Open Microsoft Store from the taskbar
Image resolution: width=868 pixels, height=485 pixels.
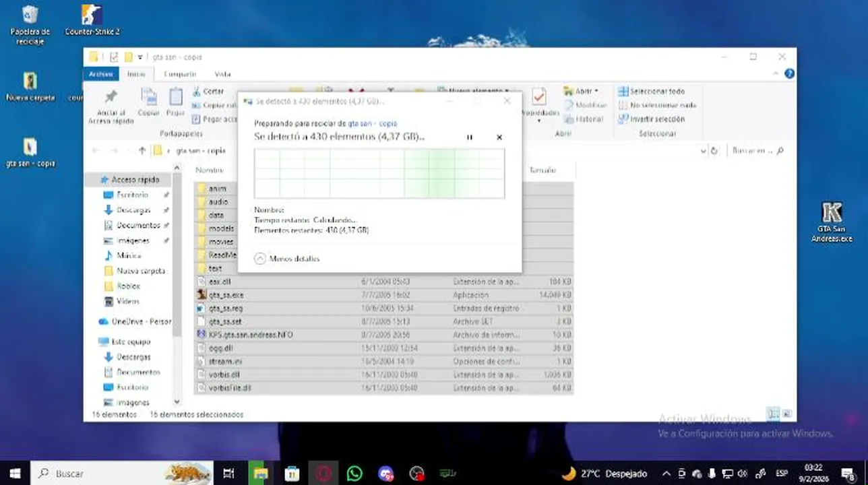292,474
